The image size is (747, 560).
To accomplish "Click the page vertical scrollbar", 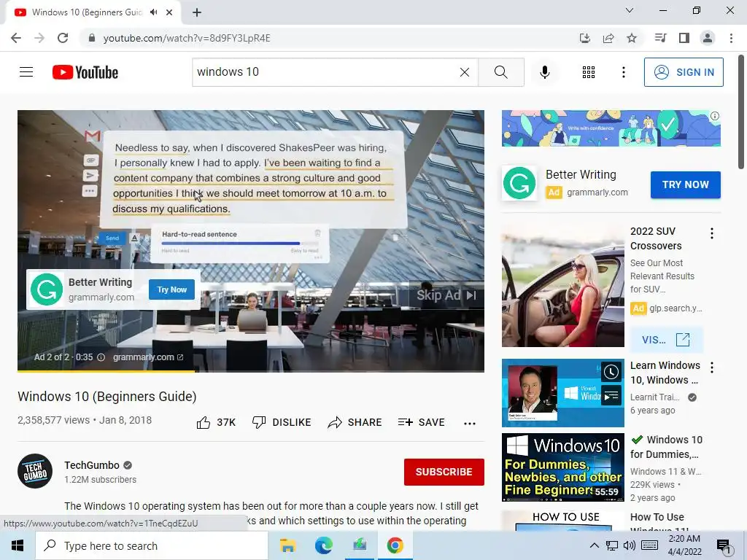I will click(x=741, y=112).
